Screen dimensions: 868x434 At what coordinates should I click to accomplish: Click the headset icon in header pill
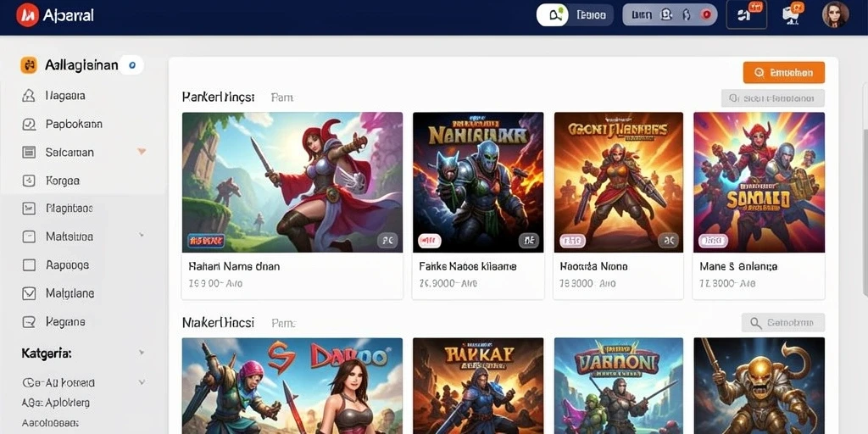[x=666, y=15]
